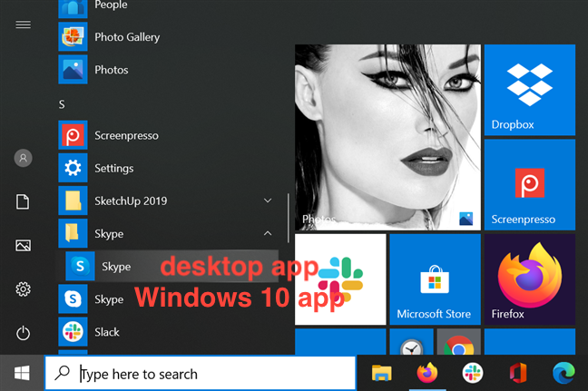Screen dimensions: 588x391
Task: Open Screenpresso from the app list
Action: point(168,135)
